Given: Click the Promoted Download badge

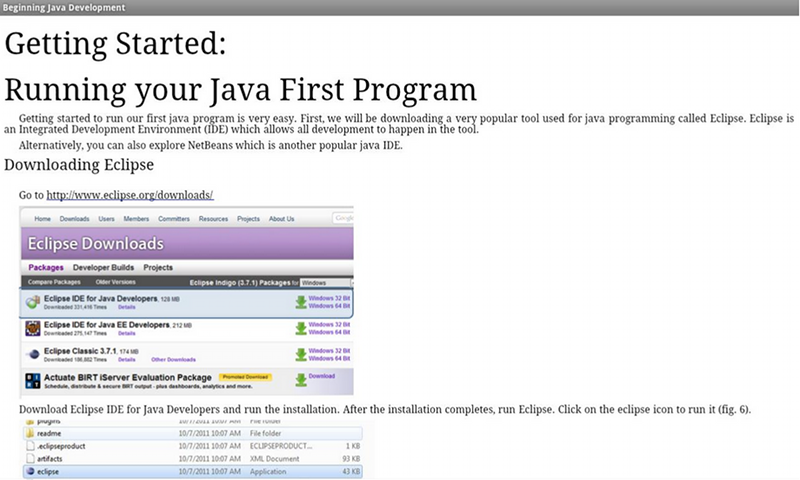Looking at the screenshot, I should (245, 377).
